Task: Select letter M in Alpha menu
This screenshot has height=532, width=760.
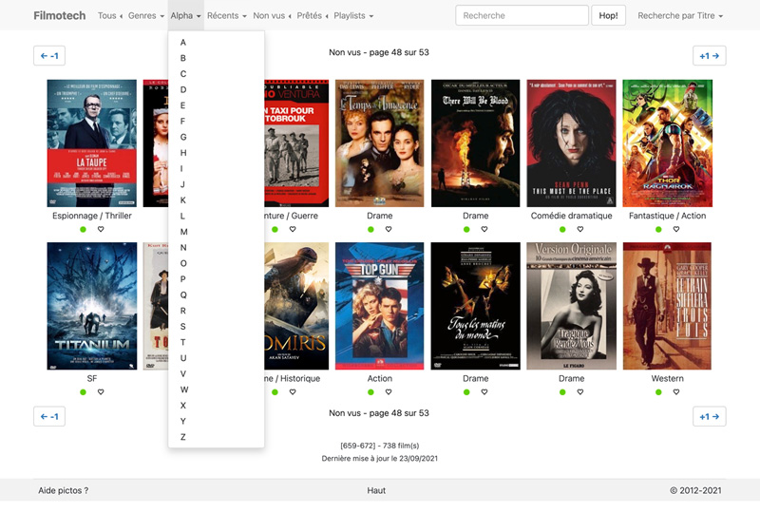Action: pos(217,232)
